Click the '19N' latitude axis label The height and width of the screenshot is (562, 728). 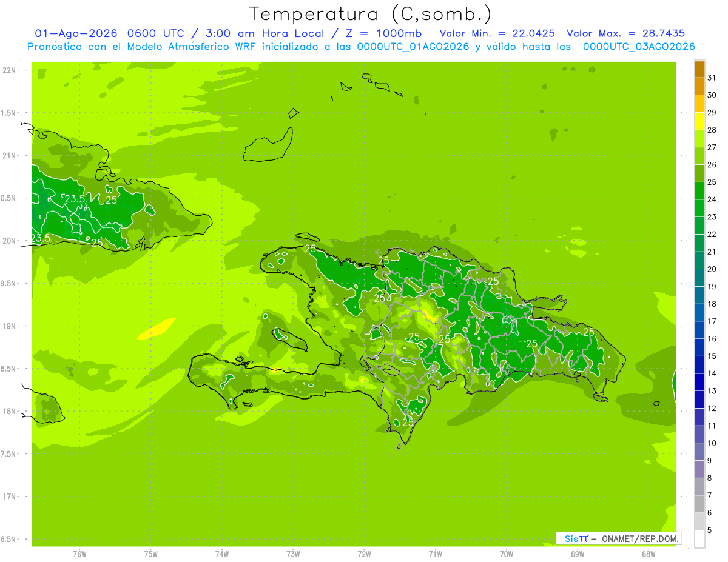coord(10,326)
